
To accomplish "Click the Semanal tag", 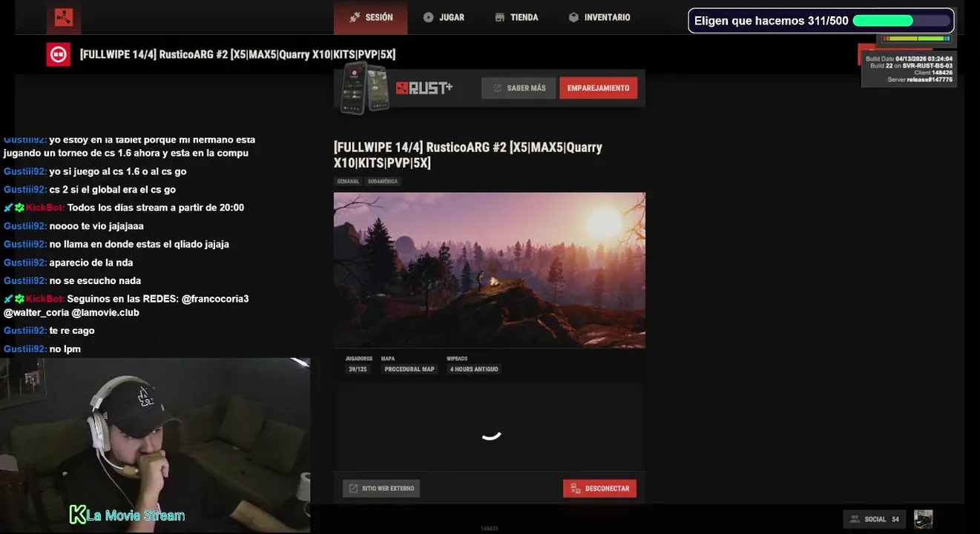I will [x=348, y=181].
